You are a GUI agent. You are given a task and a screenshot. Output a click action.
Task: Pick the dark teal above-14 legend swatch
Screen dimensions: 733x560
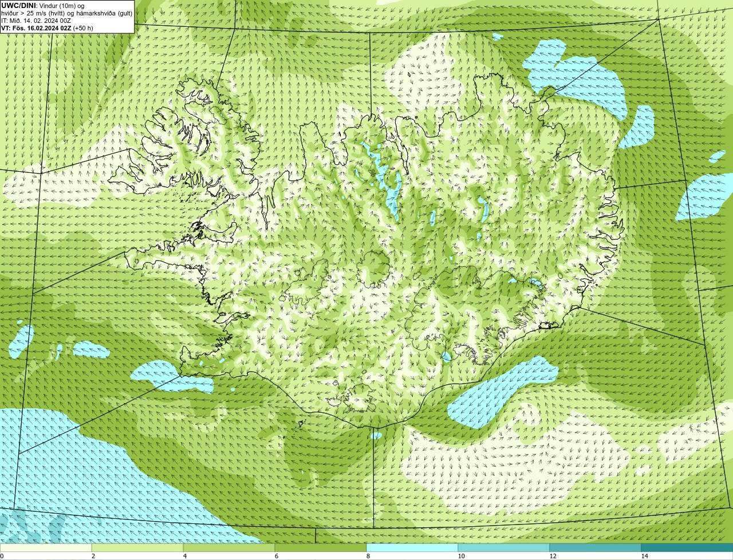[x=687, y=547]
